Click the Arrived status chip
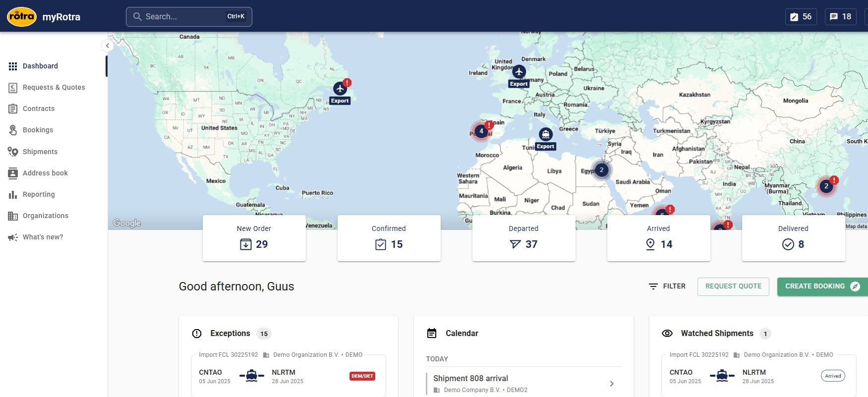 (x=833, y=376)
